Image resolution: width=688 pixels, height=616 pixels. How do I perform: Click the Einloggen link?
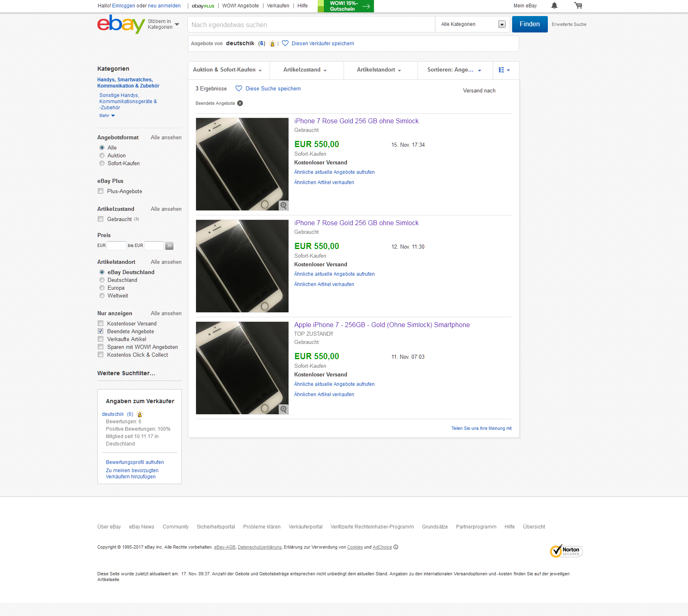124,6
